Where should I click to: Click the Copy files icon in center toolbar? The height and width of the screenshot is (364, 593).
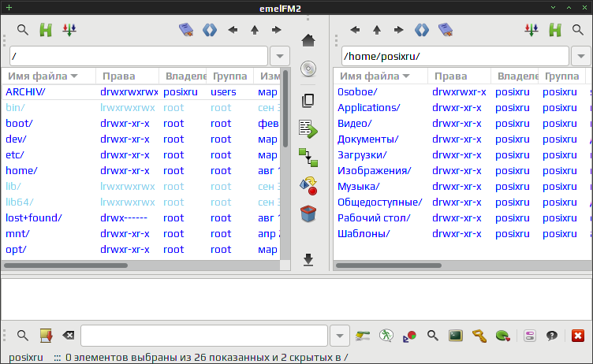click(308, 100)
